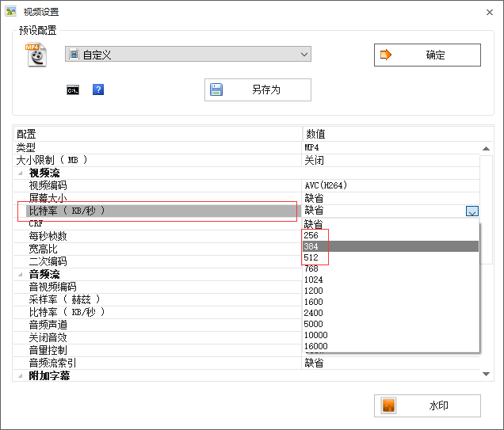Collapse the 视频流 section
This screenshot has height=430, width=504.
[x=20, y=173]
